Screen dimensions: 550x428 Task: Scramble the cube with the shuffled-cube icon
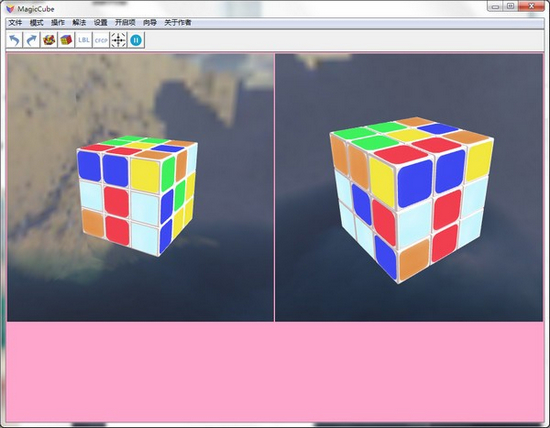coord(49,40)
